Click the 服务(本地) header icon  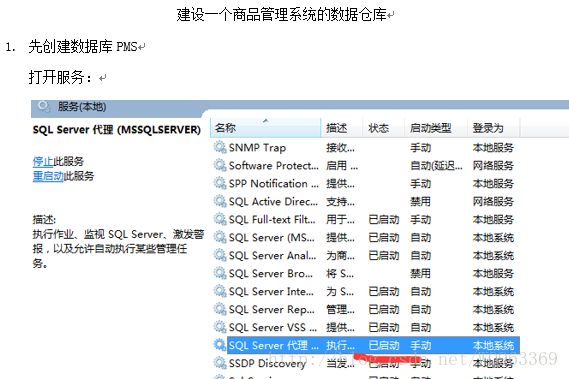[x=44, y=106]
